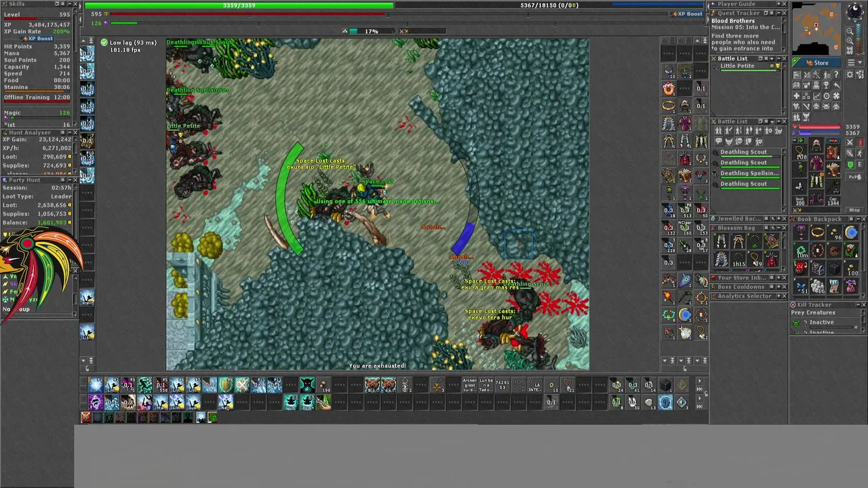The height and width of the screenshot is (488, 868).
Task: Zoom out the minimap with lower magnifier
Action: [850, 41]
